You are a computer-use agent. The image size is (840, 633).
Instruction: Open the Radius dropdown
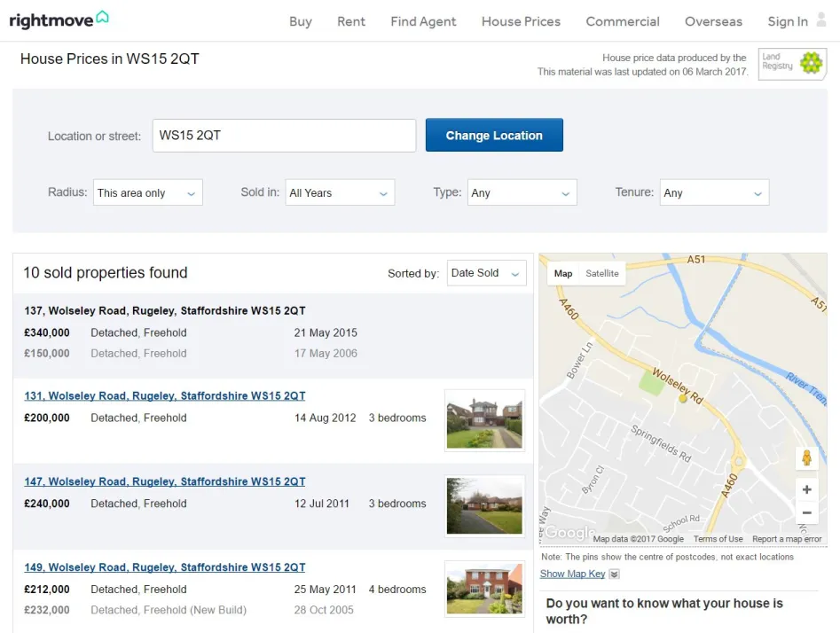147,193
